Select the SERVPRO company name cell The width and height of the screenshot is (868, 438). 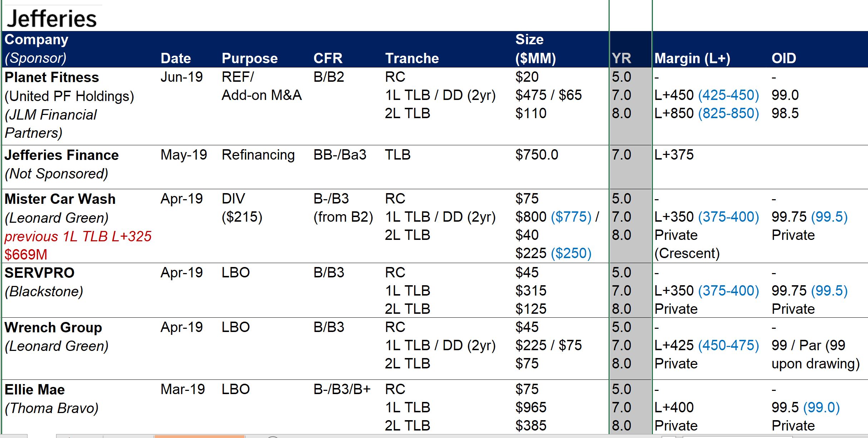click(x=39, y=273)
